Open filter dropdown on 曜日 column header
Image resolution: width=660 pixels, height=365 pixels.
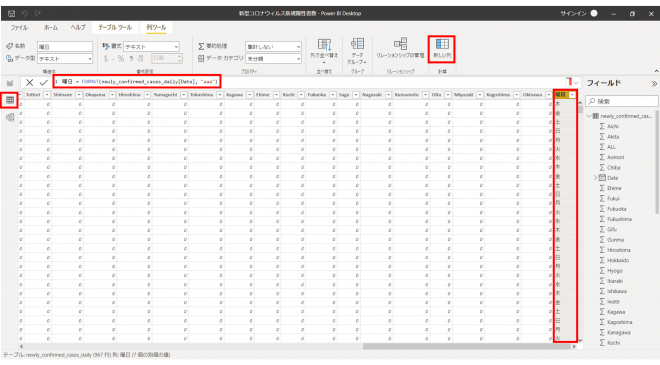(572, 95)
